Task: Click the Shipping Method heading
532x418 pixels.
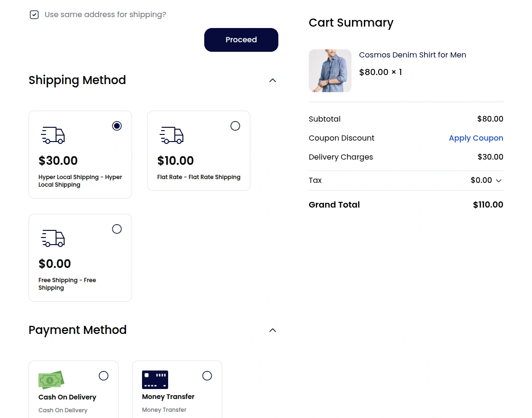Action: pyautogui.click(x=77, y=80)
